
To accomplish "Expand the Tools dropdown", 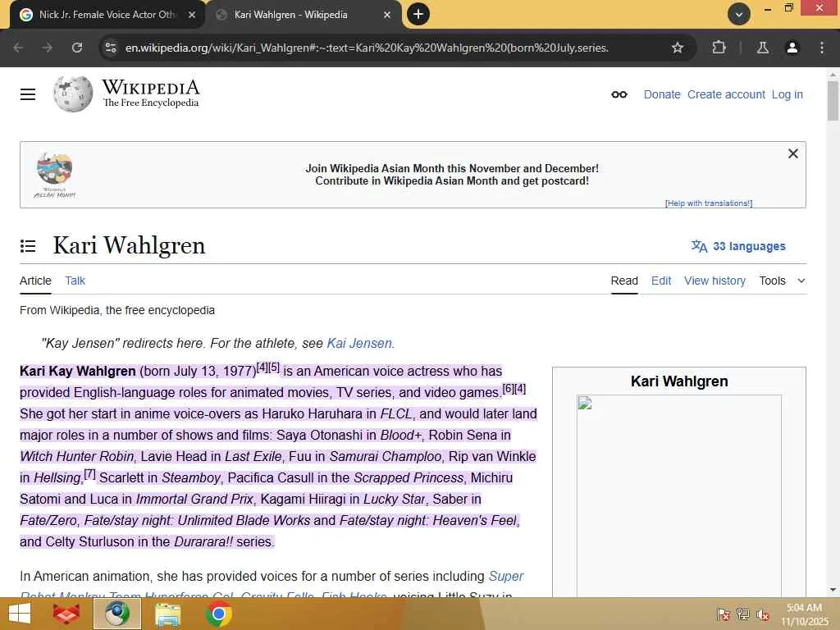I will tap(782, 281).
